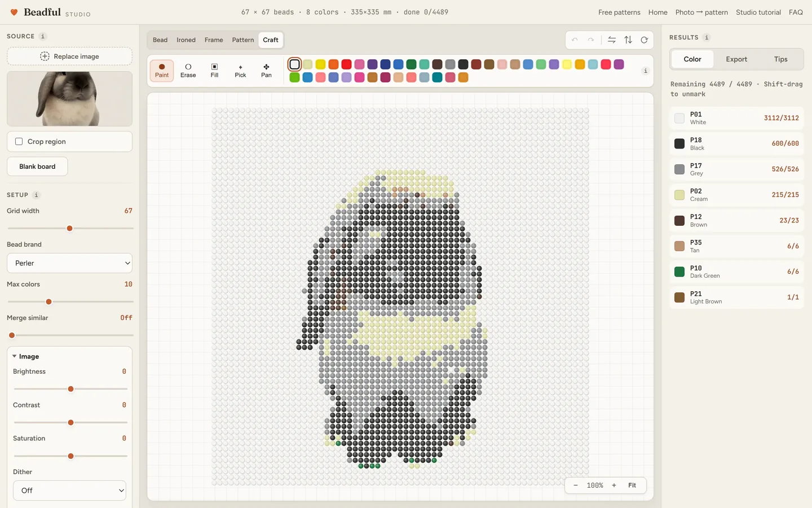This screenshot has height=508, width=812.
Task: Mark the P01 White swatch done
Action: click(x=679, y=118)
